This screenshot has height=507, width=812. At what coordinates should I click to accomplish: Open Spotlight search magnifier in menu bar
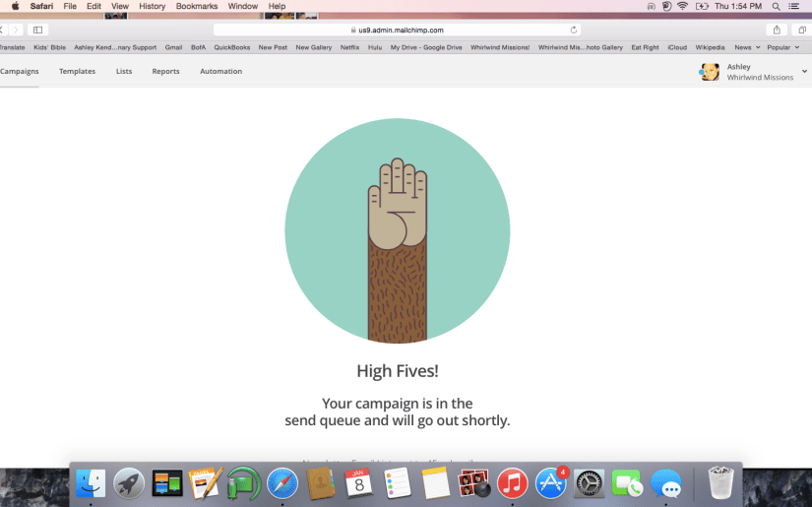tap(776, 6)
